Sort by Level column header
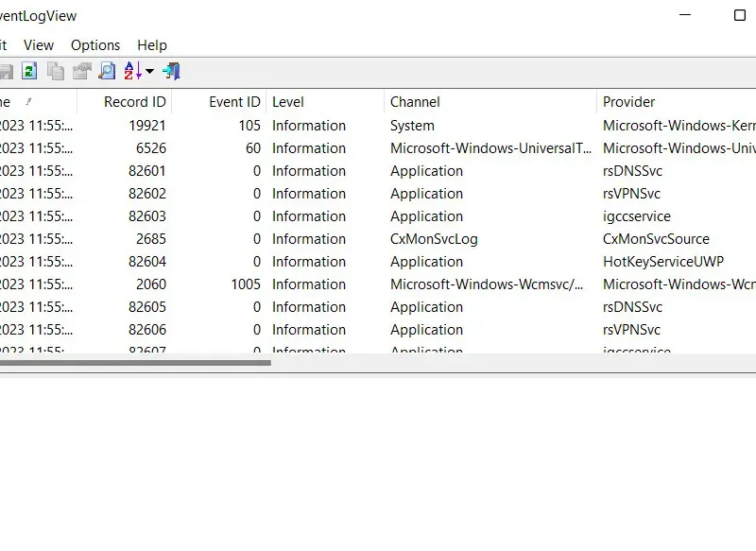756x551 pixels. pos(325,102)
